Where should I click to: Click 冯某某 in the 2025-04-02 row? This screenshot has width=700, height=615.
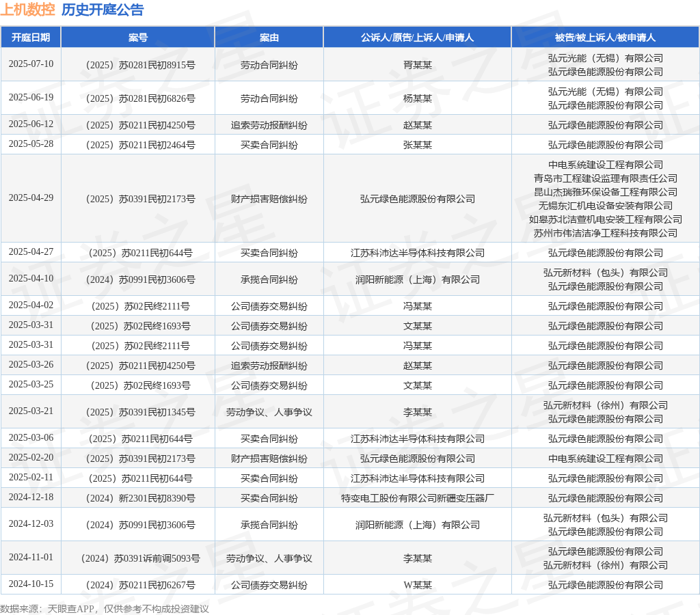point(418,306)
